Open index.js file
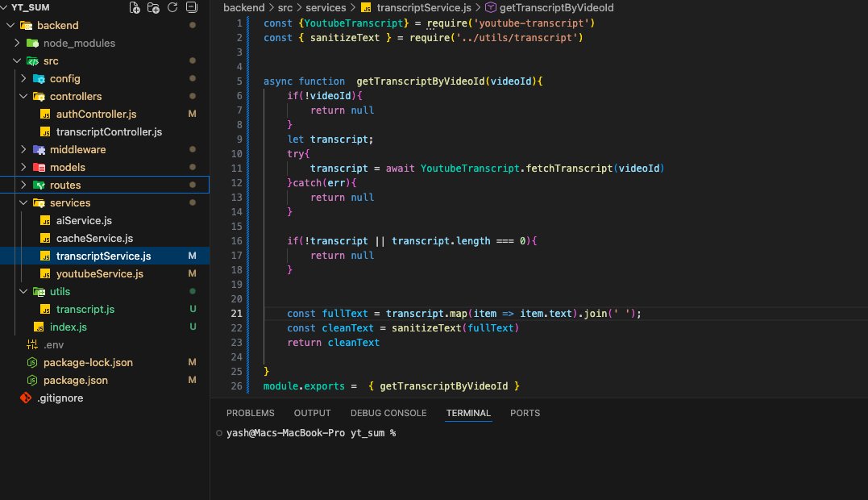This screenshot has width=868, height=500. 68,327
